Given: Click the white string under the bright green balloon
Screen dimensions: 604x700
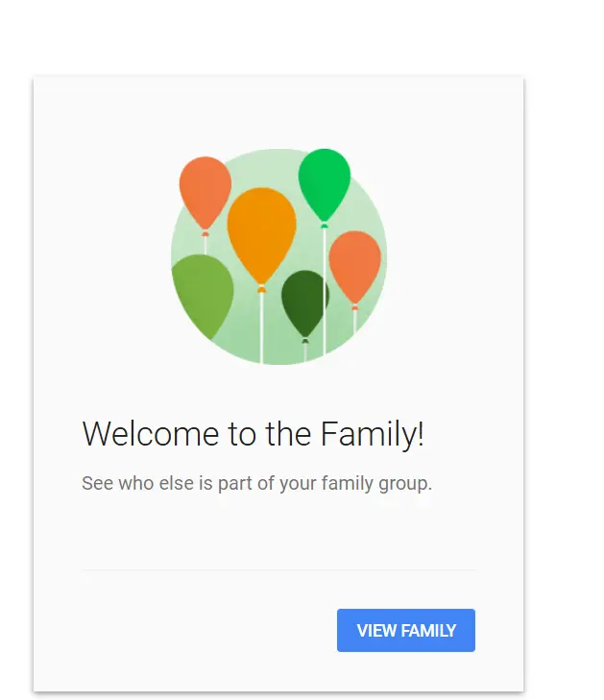Looking at the screenshot, I should click(325, 290).
